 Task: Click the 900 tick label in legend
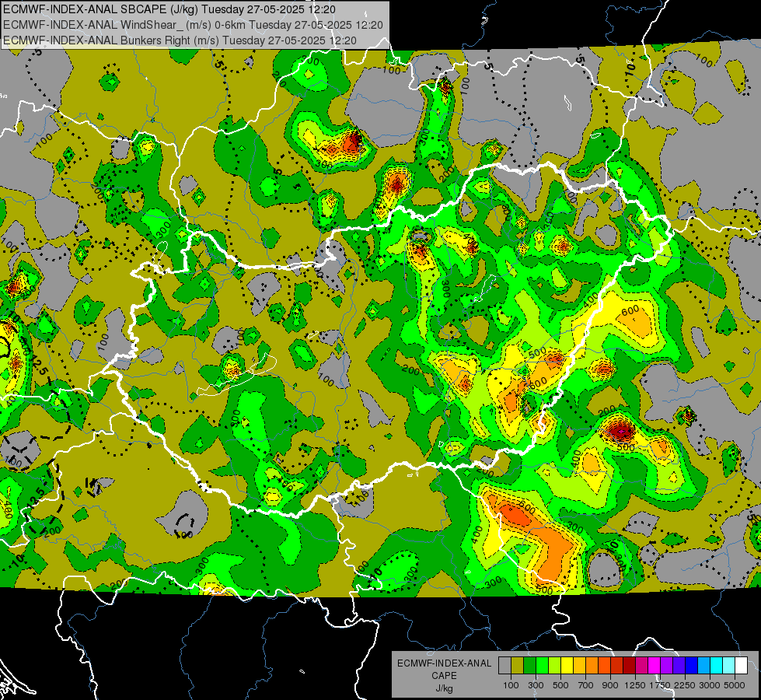coord(610,685)
